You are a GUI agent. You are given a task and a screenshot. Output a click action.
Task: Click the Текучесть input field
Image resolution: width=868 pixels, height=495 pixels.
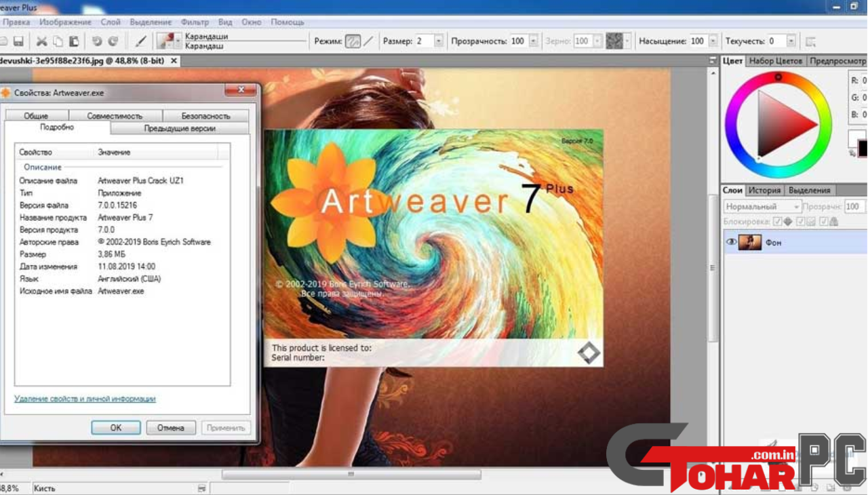coord(777,41)
